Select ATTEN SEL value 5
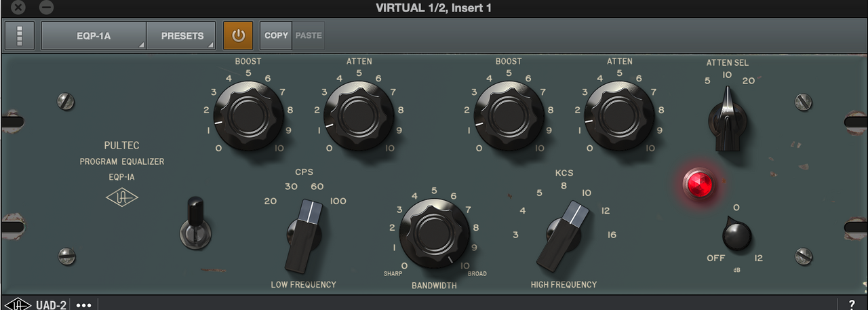 [707, 81]
